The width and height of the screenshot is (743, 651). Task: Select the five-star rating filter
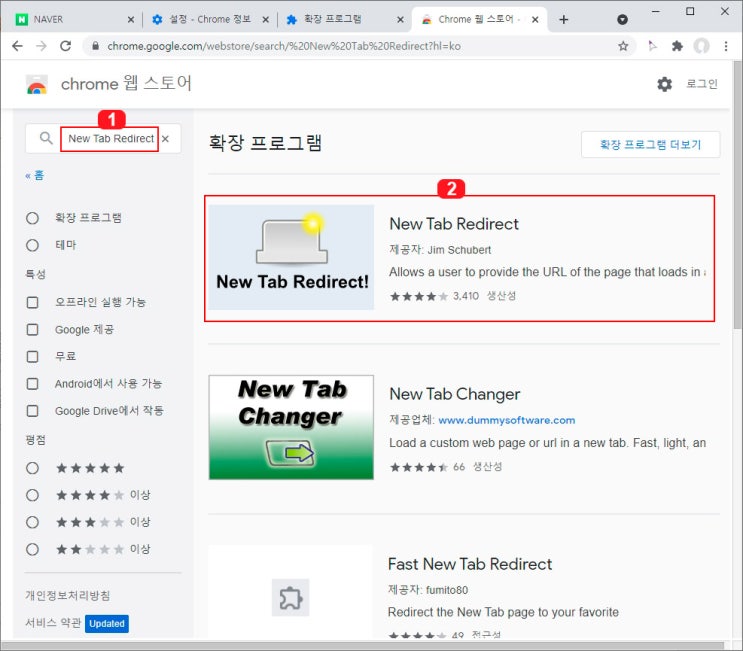coord(32,468)
